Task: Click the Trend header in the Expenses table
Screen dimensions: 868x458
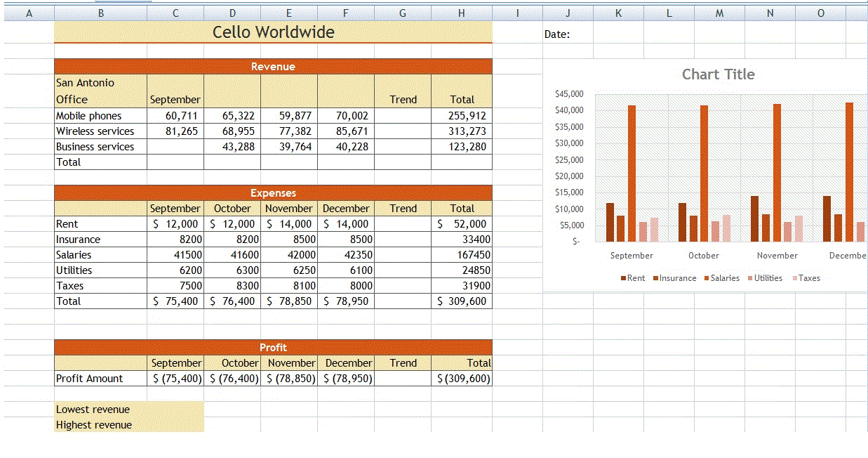Action: pos(402,208)
